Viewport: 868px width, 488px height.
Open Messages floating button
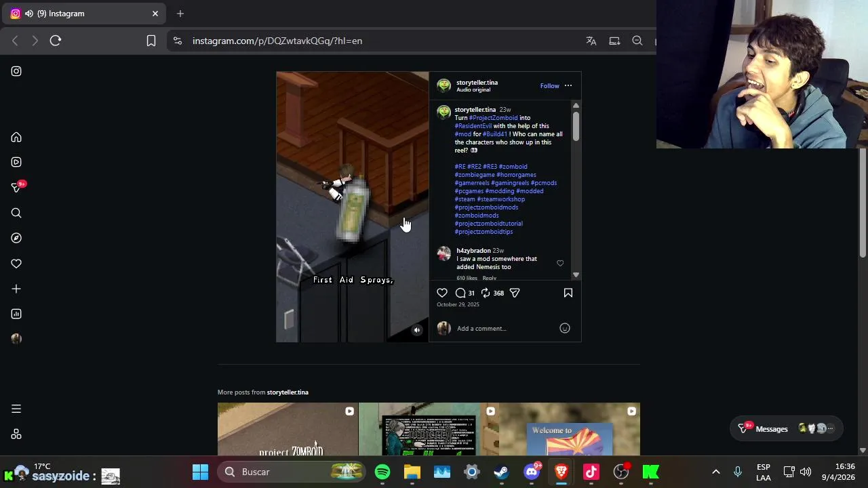pos(787,428)
